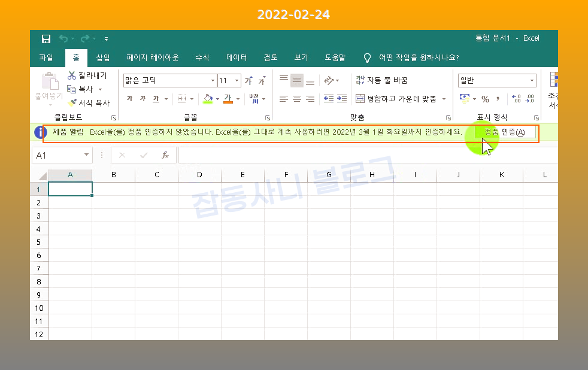The image size is (588, 370).
Task: Expand the 복사 dropdown arrow
Action: coord(100,89)
